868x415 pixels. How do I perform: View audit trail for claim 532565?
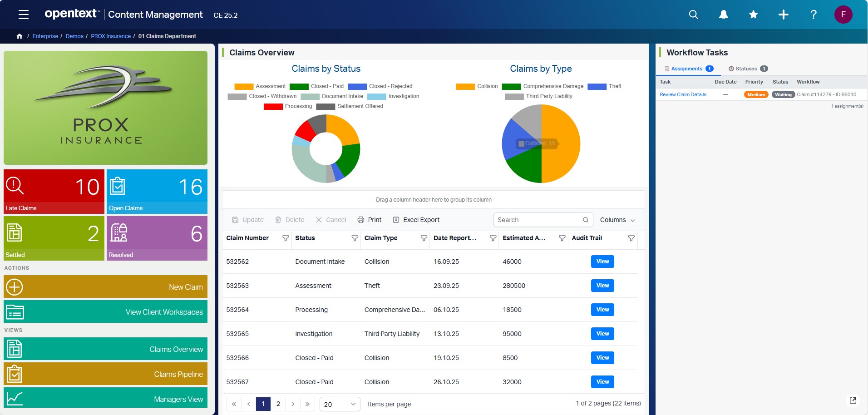[x=602, y=334]
